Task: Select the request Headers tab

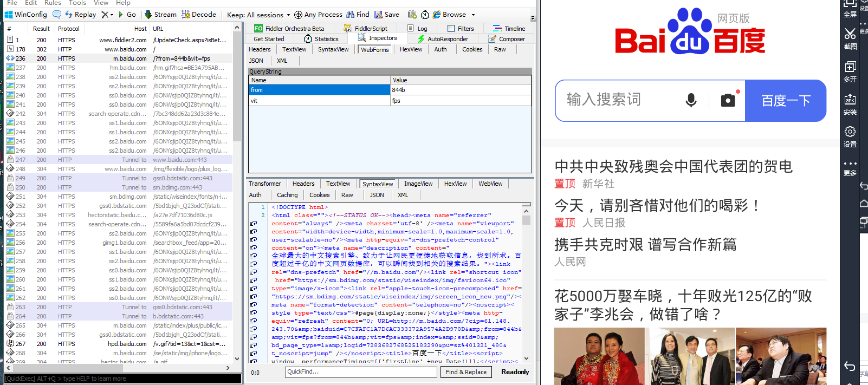Action: point(260,49)
